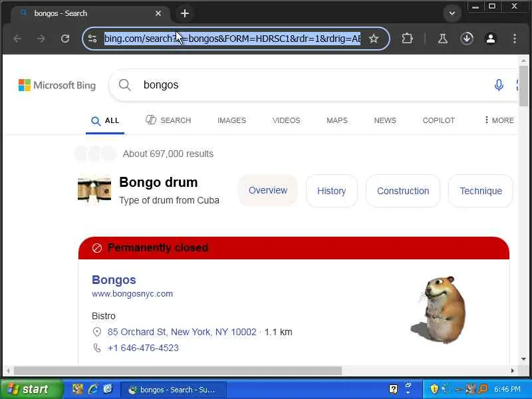Viewport: 532px width, 399px height.
Task: Open the browser downloads icon
Action: [x=467, y=39]
